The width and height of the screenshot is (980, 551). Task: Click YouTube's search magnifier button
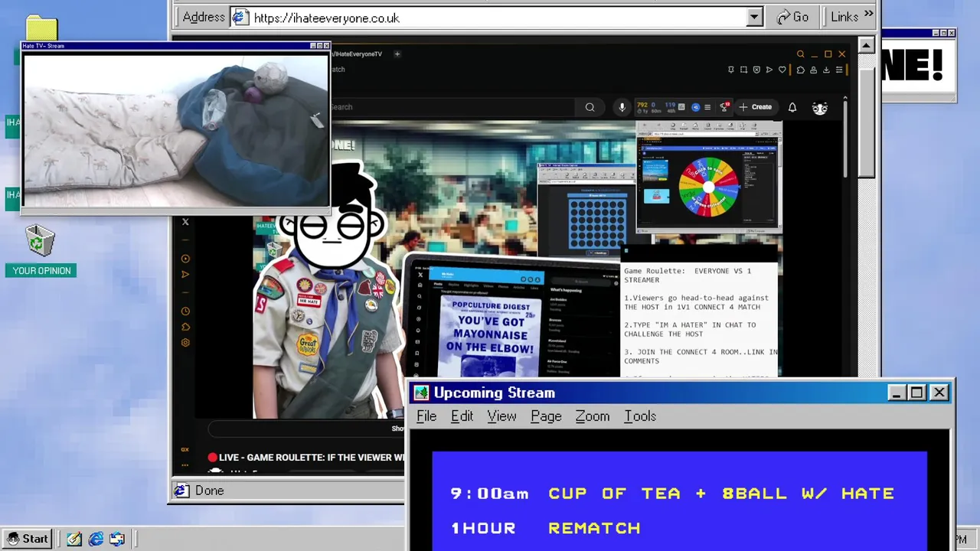point(590,107)
